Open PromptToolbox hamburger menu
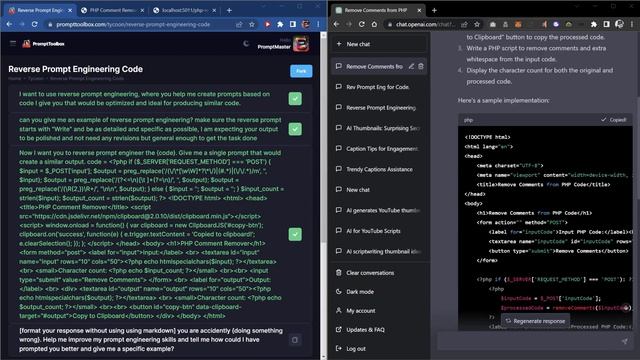Image resolution: width=640 pixels, height=360 pixels. coord(13,43)
